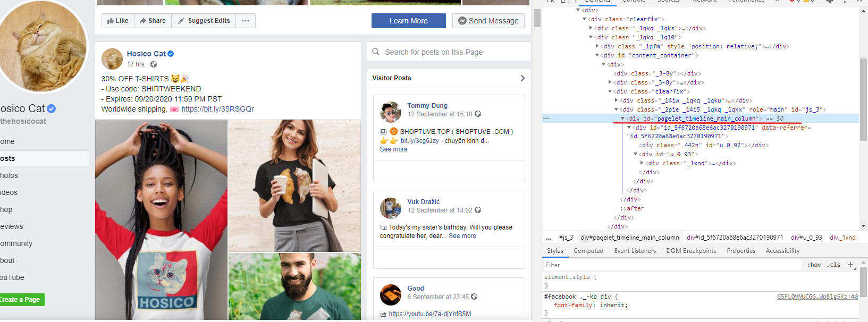Open YouTube in the page sidebar

pyautogui.click(x=12, y=277)
